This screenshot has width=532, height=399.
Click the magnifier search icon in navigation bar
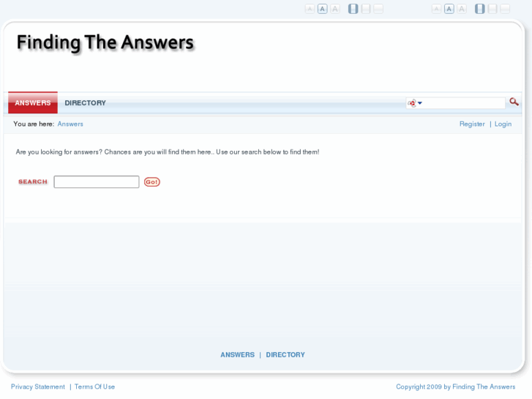tap(514, 102)
